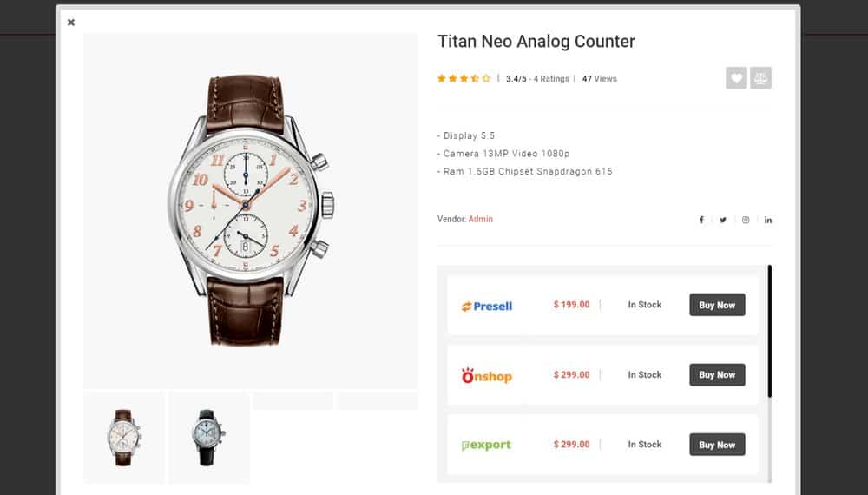Buy now from Onshop
Image resolution: width=868 pixels, height=495 pixels.
click(717, 375)
